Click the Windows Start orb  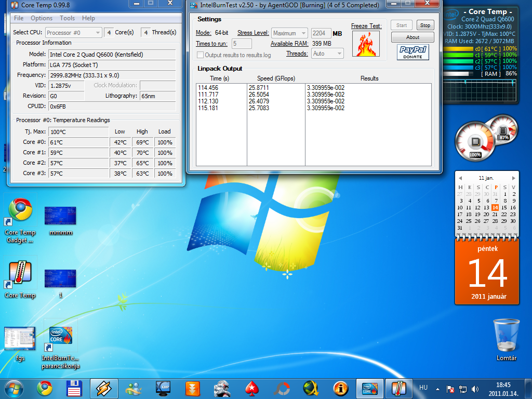(x=14, y=389)
